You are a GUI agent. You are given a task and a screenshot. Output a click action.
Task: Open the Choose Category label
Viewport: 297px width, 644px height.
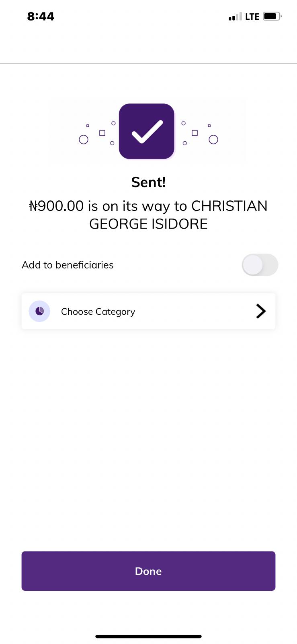point(98,312)
